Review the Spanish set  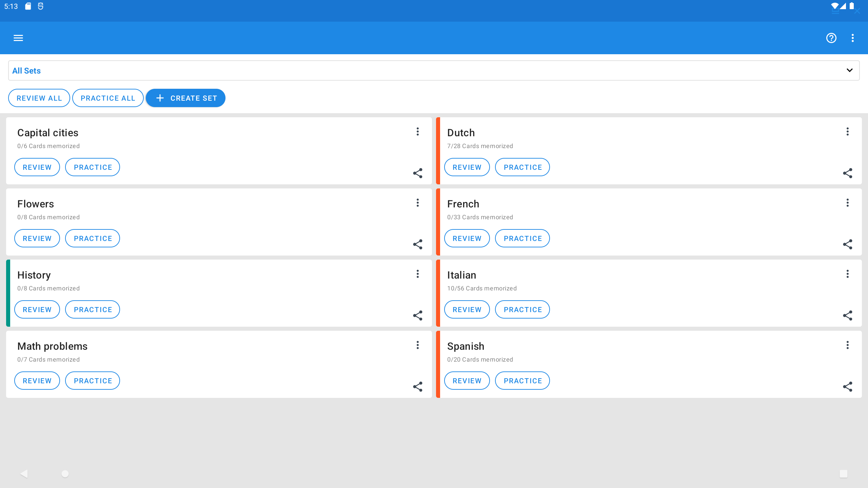(467, 381)
